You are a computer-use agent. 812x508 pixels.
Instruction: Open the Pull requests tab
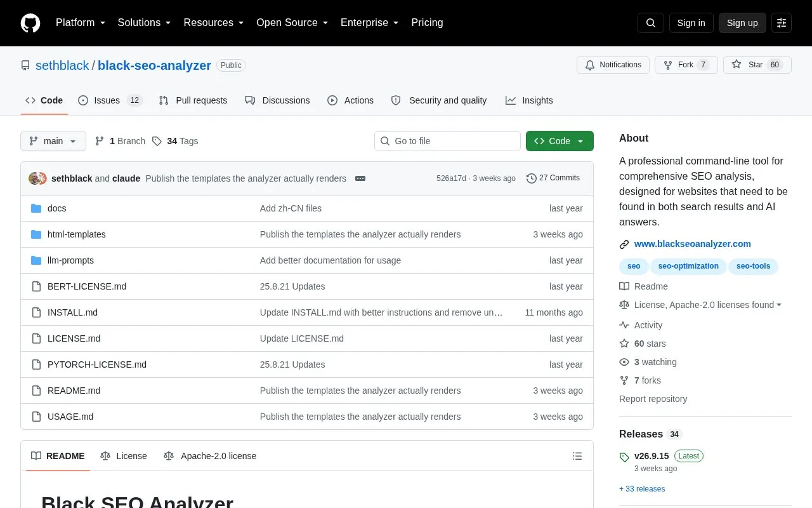coord(193,100)
